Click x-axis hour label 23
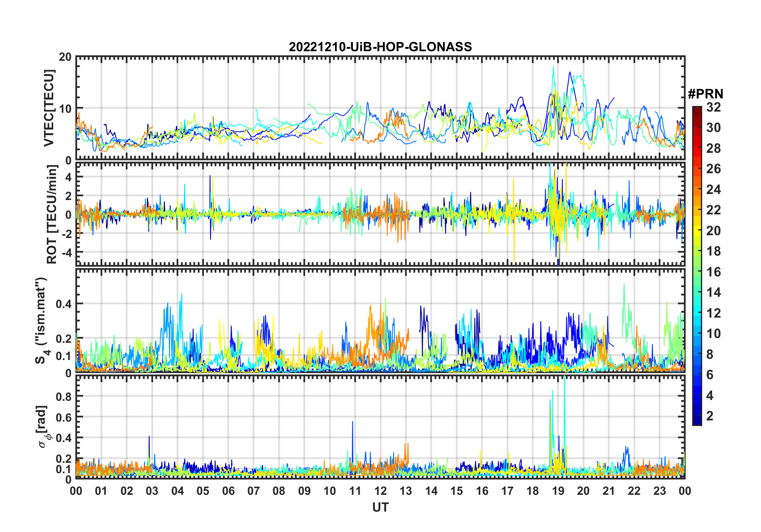The width and height of the screenshot is (761, 532). [659, 491]
